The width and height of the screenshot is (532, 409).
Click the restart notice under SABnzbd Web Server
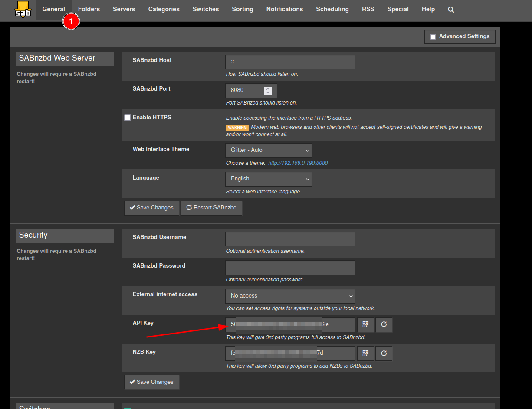[56, 78]
